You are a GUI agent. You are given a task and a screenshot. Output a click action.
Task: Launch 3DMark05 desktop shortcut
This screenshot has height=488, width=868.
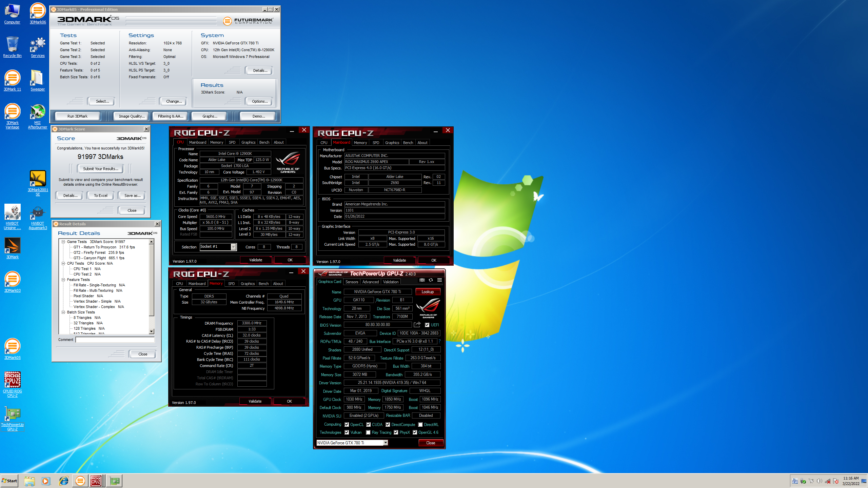[12, 349]
